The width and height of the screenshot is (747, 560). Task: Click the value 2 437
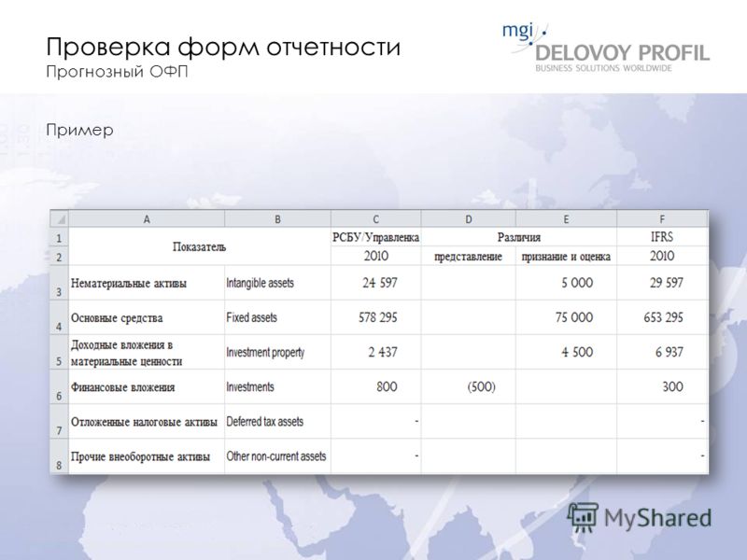383,353
